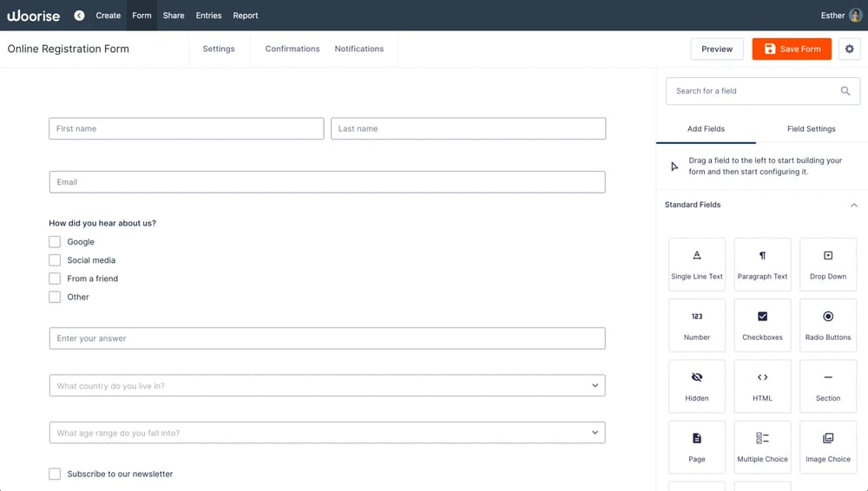Click the Email input field
The image size is (868, 491).
[327, 182]
